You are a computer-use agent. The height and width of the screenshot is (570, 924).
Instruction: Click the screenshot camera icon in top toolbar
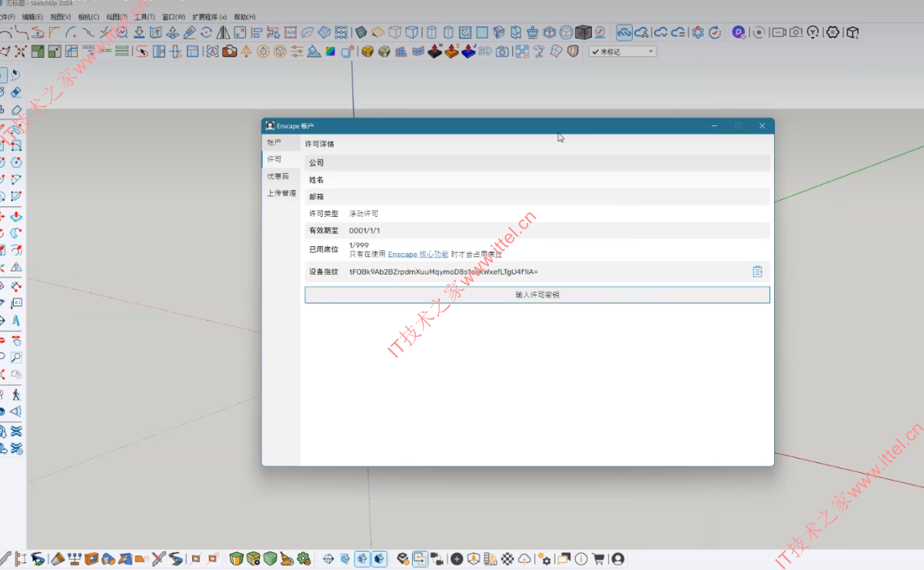point(796,32)
